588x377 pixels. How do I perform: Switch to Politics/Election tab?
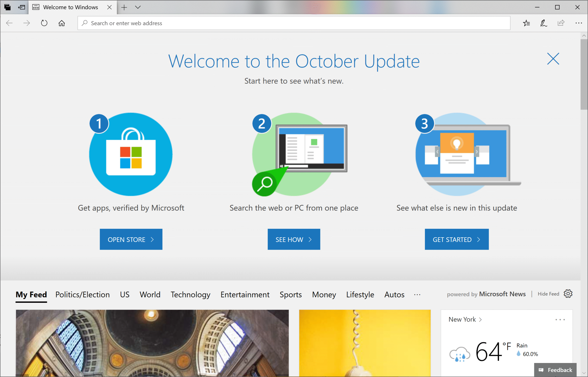82,295
